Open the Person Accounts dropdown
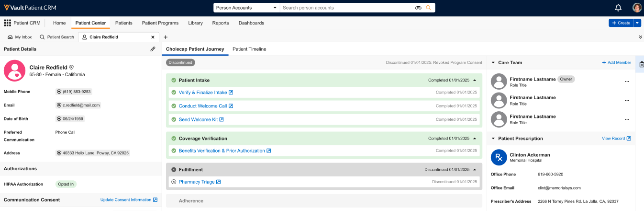 246,8
